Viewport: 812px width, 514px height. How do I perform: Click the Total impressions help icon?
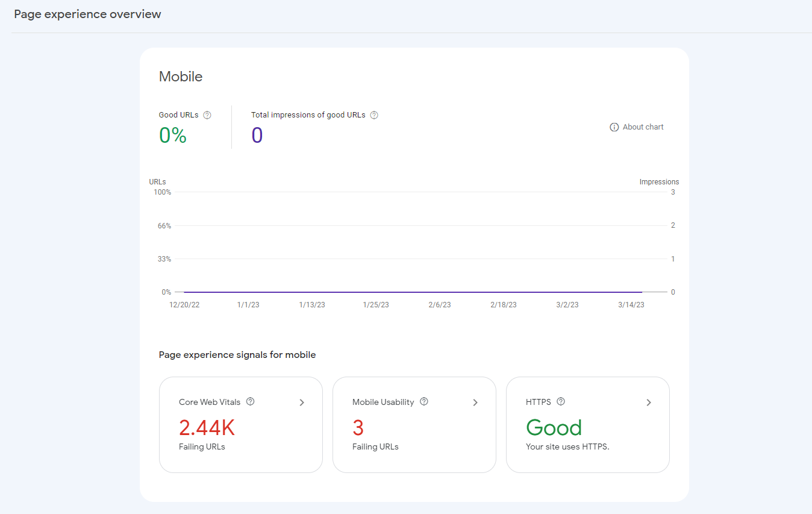click(374, 114)
